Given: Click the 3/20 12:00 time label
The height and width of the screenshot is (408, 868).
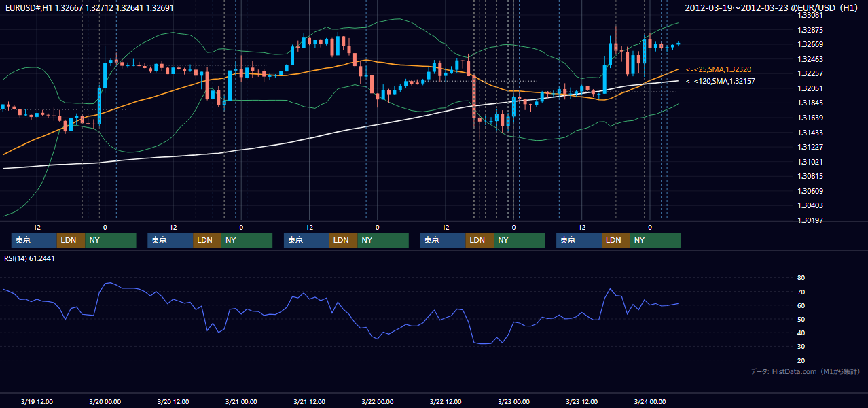Looking at the screenshot, I should (173, 401).
